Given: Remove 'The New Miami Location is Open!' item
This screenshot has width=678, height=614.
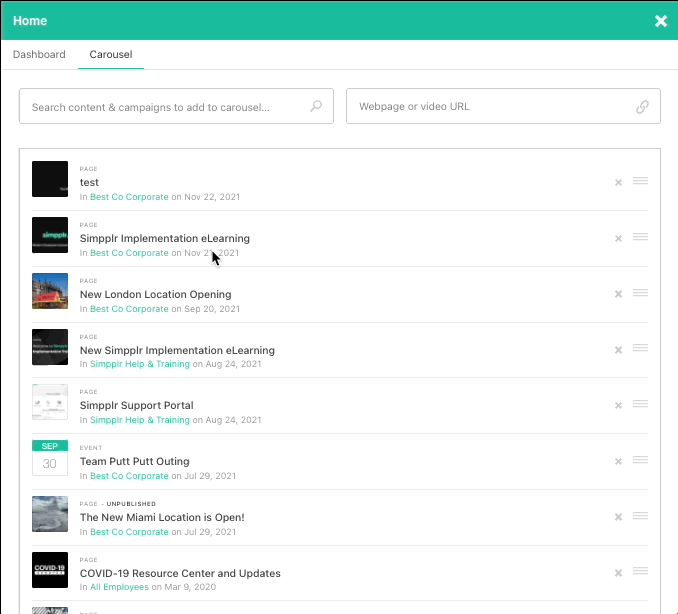Looking at the screenshot, I should click(618, 517).
